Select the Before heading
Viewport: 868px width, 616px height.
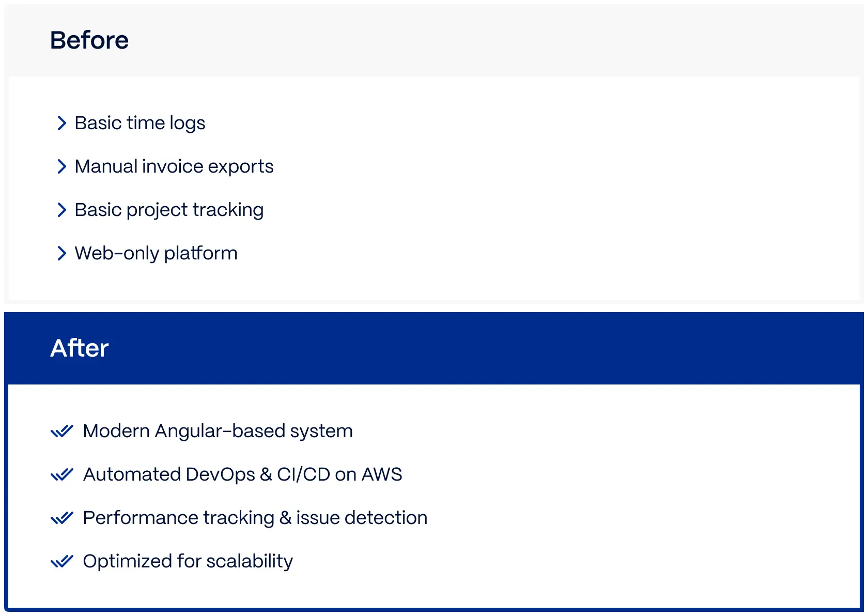tap(89, 40)
